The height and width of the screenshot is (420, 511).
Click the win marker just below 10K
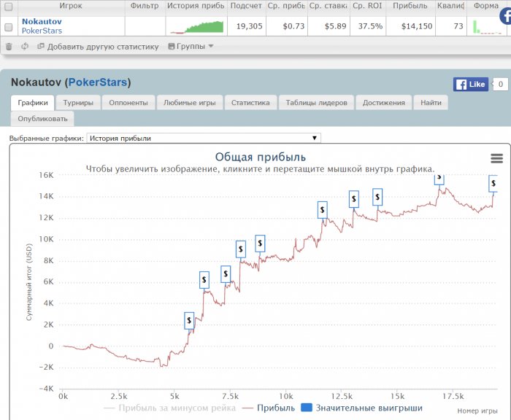[260, 244]
